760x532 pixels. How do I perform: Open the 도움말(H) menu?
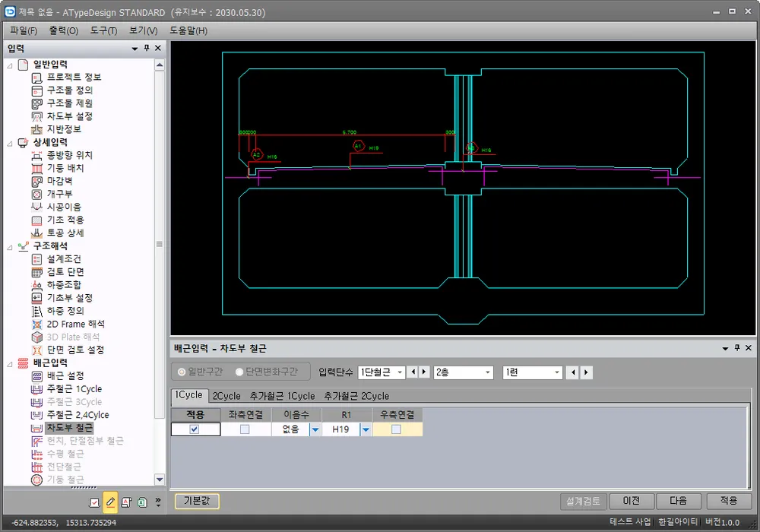pos(188,30)
